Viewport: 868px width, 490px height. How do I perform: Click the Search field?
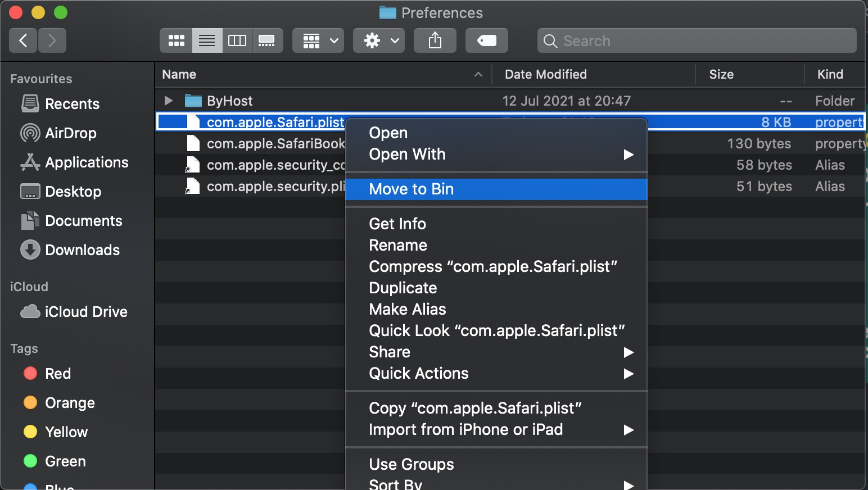pos(697,40)
